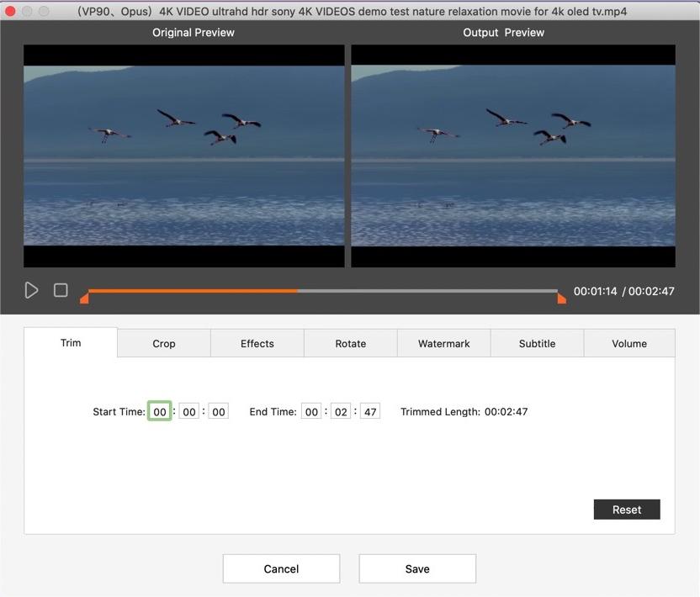The height and width of the screenshot is (597, 700).
Task: Click the Start Time hours field
Action: (160, 411)
